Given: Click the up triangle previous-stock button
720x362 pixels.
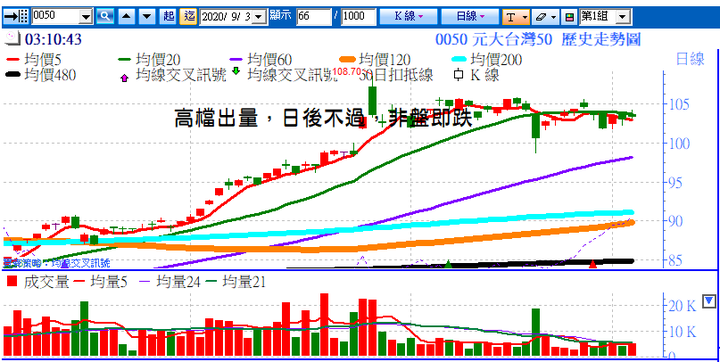Looking at the screenshot, I should (127, 17).
